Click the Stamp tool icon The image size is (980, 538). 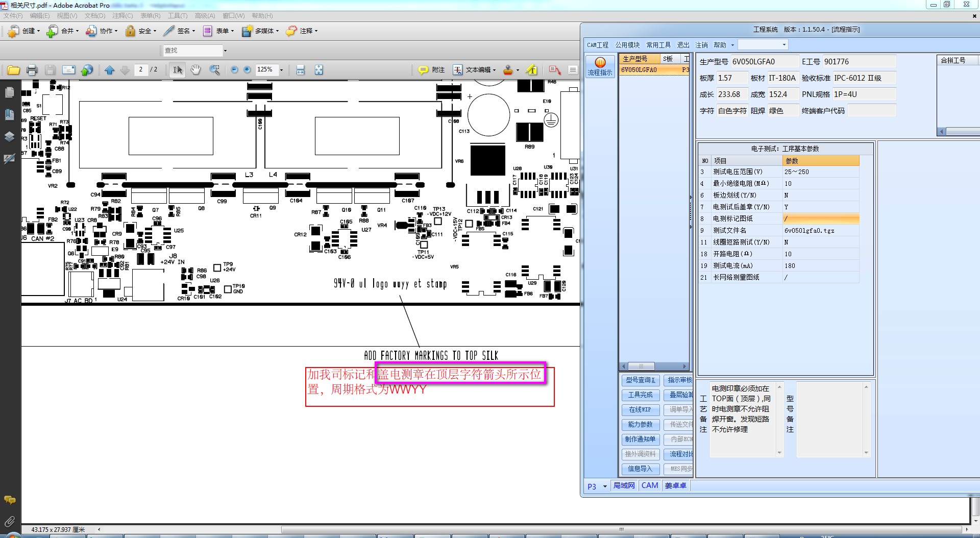pos(508,70)
